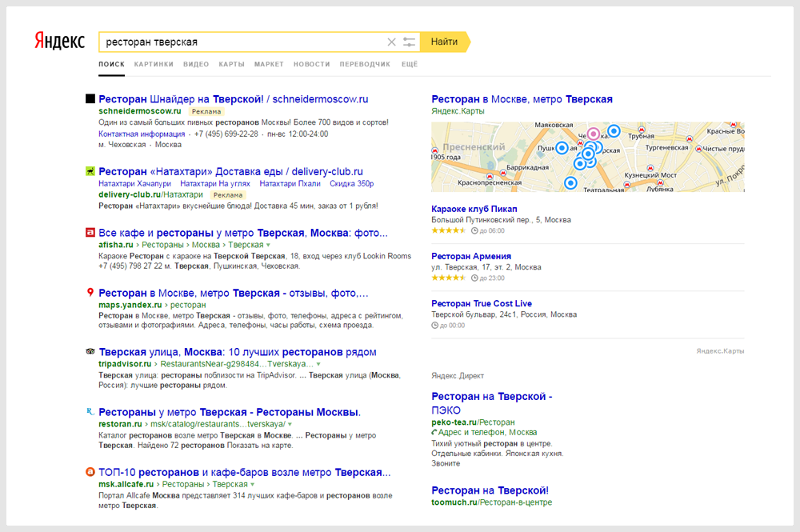Open Скидка 350р sitelink
The width and height of the screenshot is (800, 532).
click(351, 184)
